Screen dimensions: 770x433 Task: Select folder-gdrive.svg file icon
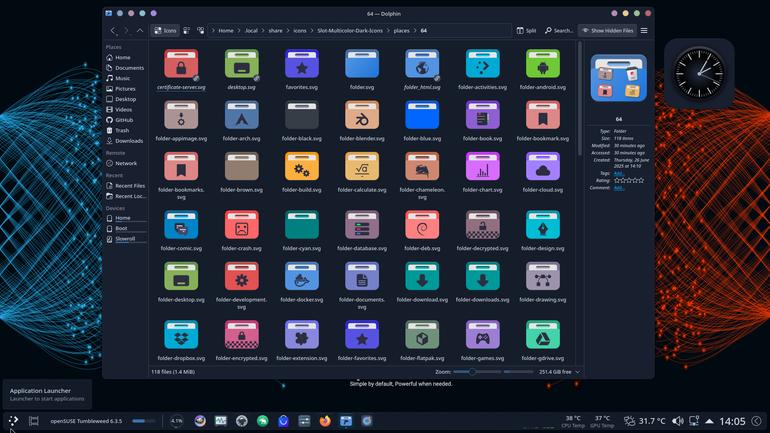(x=543, y=335)
